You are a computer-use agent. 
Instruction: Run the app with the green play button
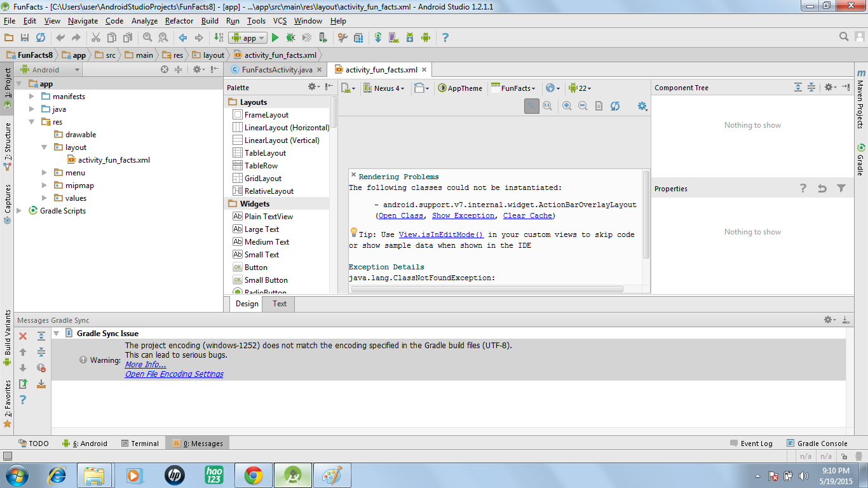coord(275,38)
